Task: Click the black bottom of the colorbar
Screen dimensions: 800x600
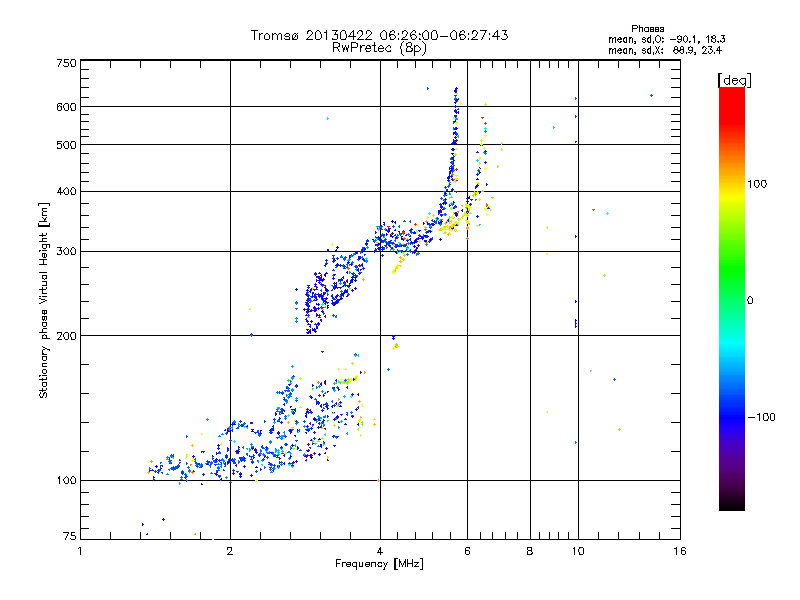Action: pyautogui.click(x=732, y=503)
